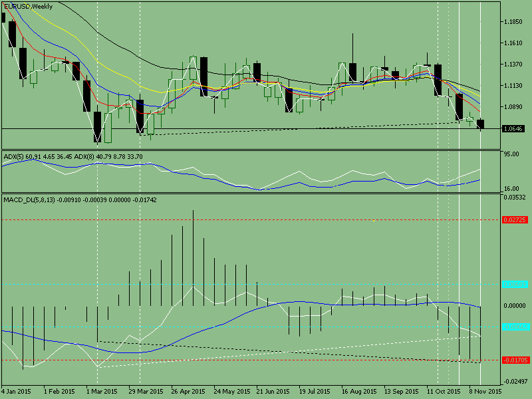
Task: Click the 16.00 ADX scale value
Action: 511,189
